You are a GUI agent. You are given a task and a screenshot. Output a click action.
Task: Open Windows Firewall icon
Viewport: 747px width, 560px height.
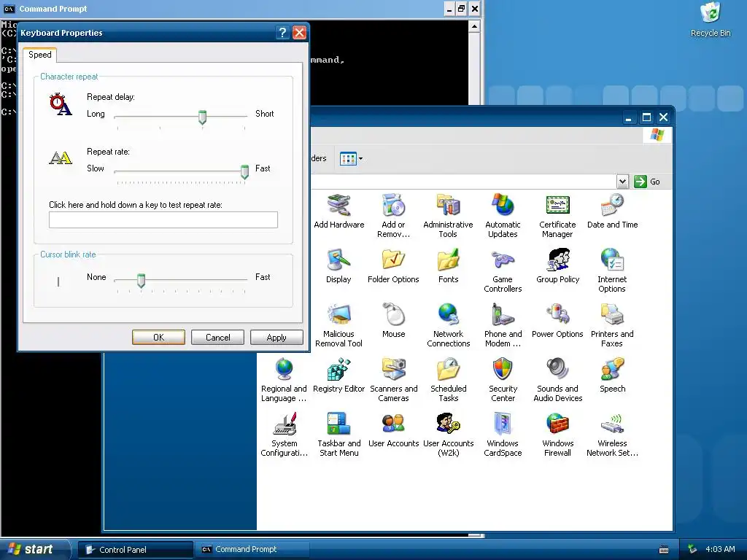(557, 424)
